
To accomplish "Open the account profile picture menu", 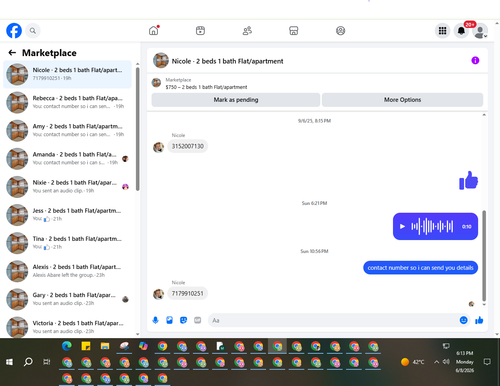I will (480, 31).
